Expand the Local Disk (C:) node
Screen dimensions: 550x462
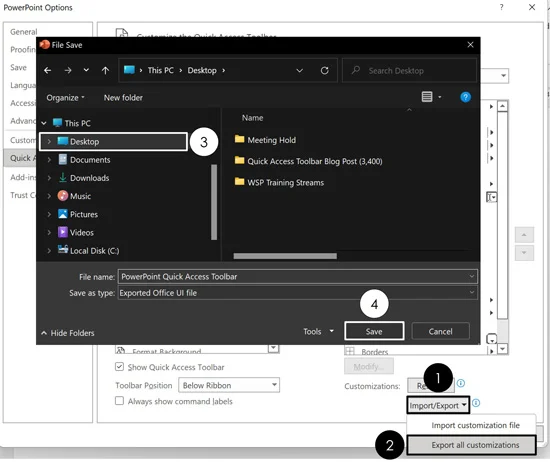(x=49, y=250)
